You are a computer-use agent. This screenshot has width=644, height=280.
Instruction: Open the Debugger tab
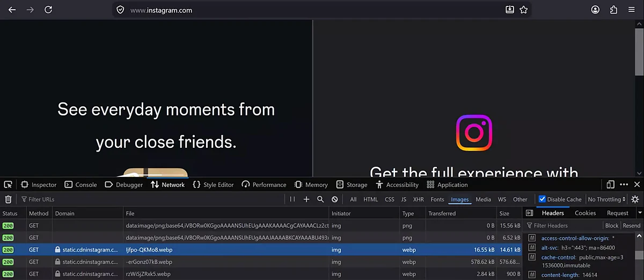tap(123, 184)
